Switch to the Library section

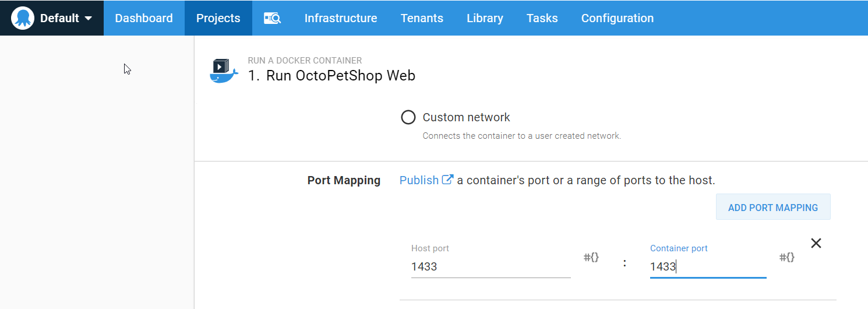485,18
